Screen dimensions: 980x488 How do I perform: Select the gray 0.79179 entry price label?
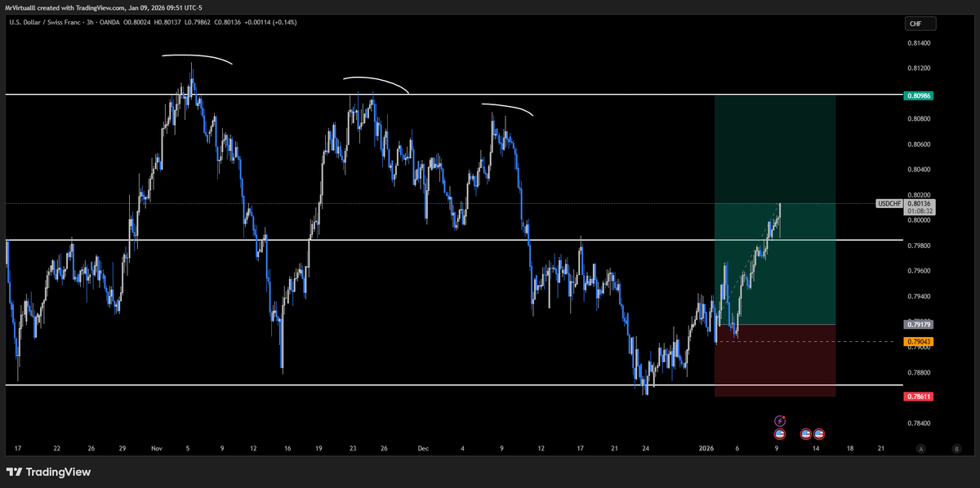click(x=920, y=325)
